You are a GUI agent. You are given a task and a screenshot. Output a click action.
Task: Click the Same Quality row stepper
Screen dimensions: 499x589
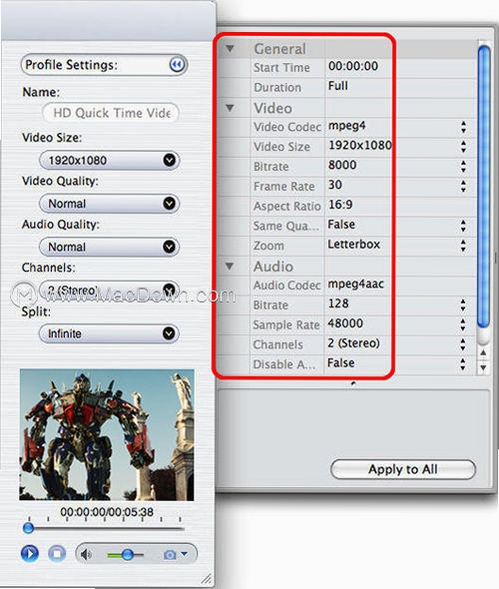click(x=463, y=226)
